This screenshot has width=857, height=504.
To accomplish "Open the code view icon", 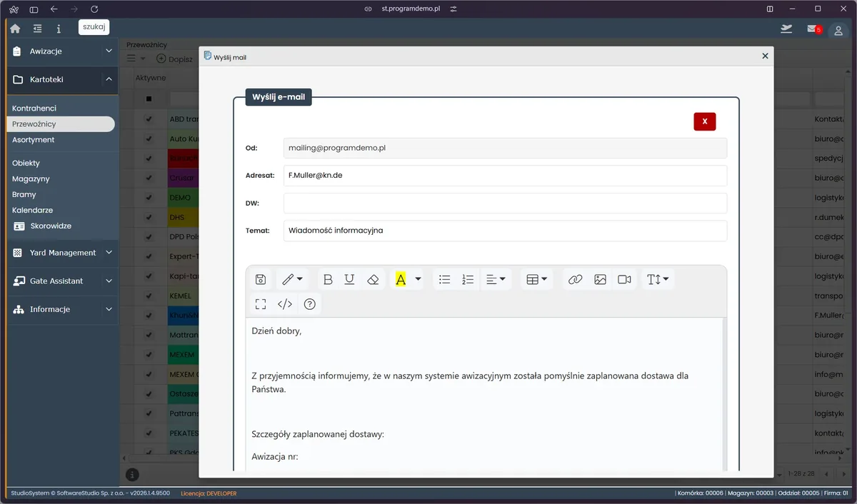I will pos(285,304).
